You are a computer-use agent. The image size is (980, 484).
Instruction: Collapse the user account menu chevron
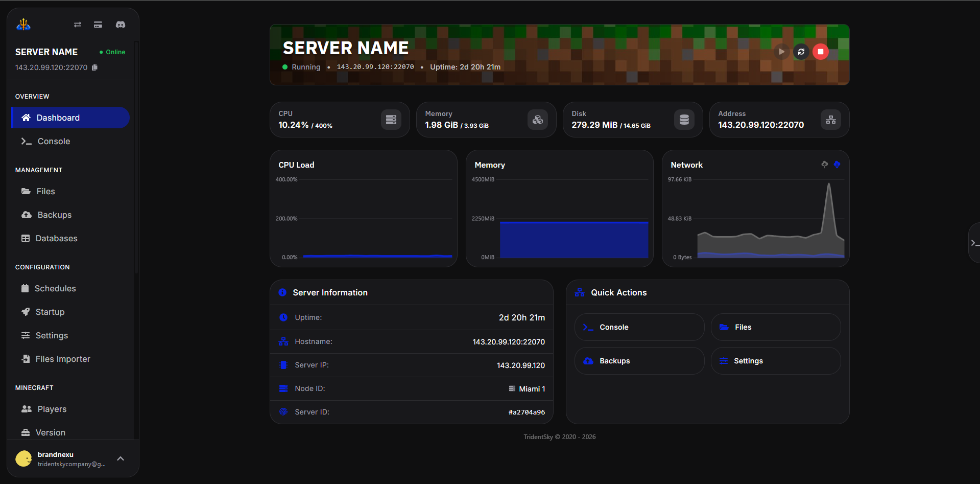pyautogui.click(x=121, y=458)
